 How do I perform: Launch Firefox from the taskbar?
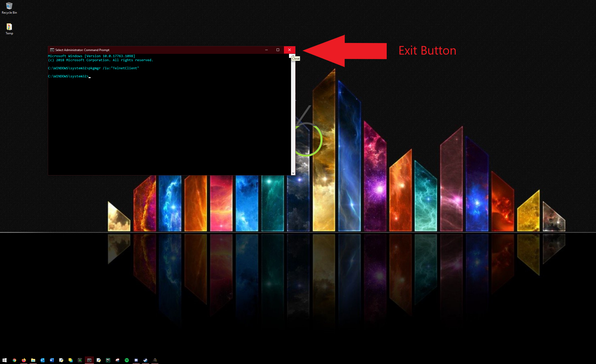click(x=24, y=360)
